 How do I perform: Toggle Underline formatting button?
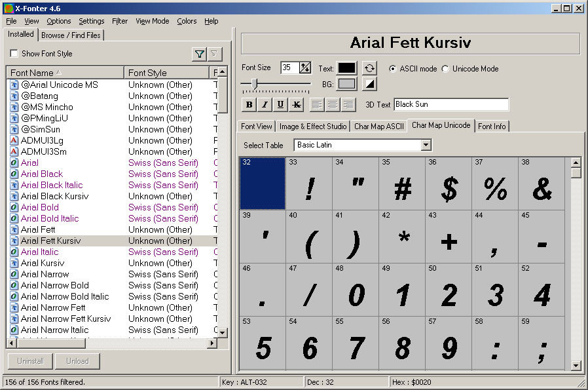280,105
